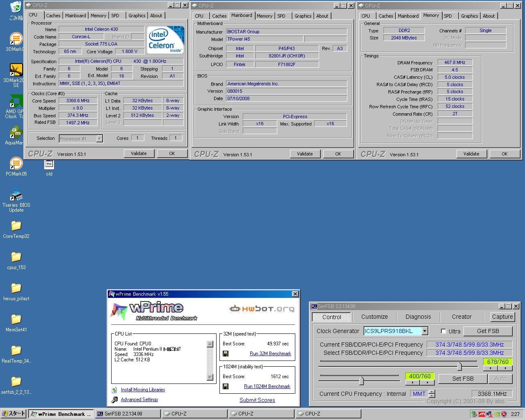Click the Start button on the taskbar
The image size is (525, 420).
point(14,414)
